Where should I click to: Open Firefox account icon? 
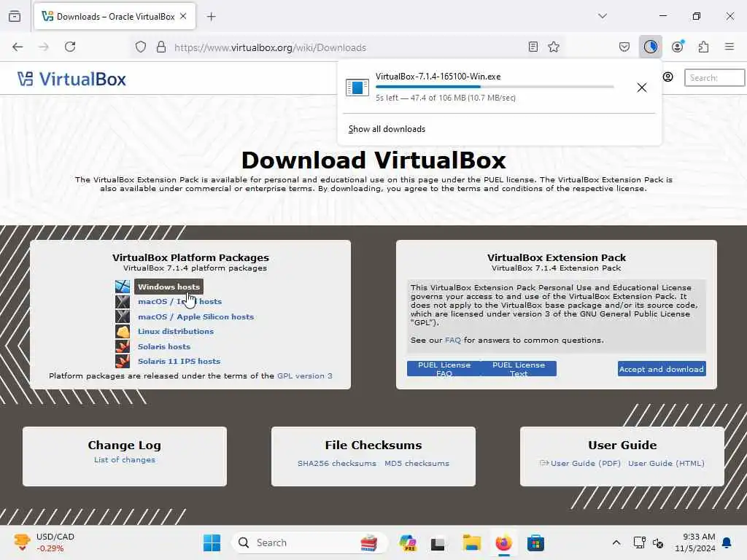click(677, 47)
